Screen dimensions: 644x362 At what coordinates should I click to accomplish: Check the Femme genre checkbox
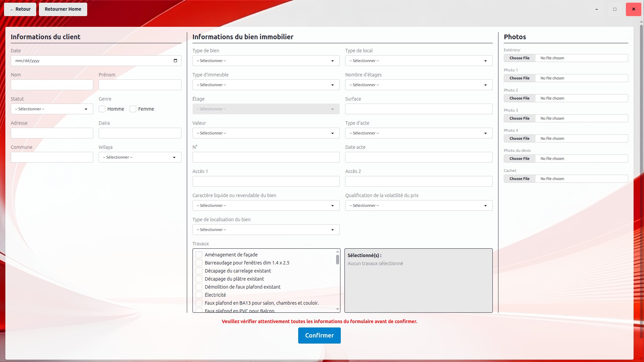(x=133, y=109)
